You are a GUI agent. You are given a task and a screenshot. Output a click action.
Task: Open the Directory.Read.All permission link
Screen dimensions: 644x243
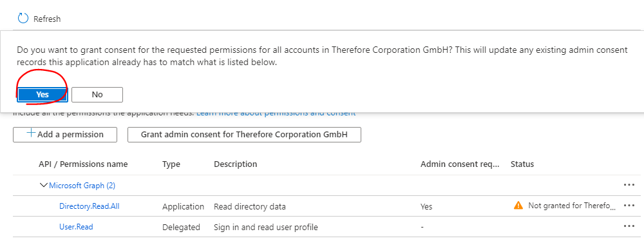click(x=90, y=206)
